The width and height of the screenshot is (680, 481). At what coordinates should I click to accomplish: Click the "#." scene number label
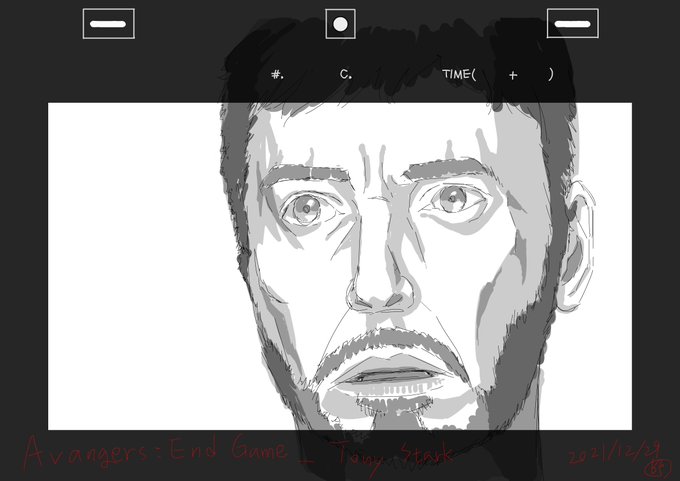coord(278,75)
